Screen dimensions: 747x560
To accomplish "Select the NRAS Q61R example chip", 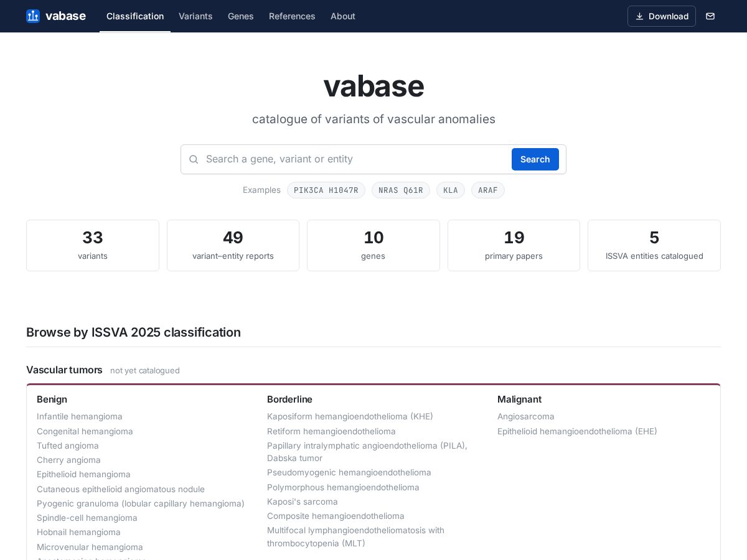I will [x=401, y=190].
